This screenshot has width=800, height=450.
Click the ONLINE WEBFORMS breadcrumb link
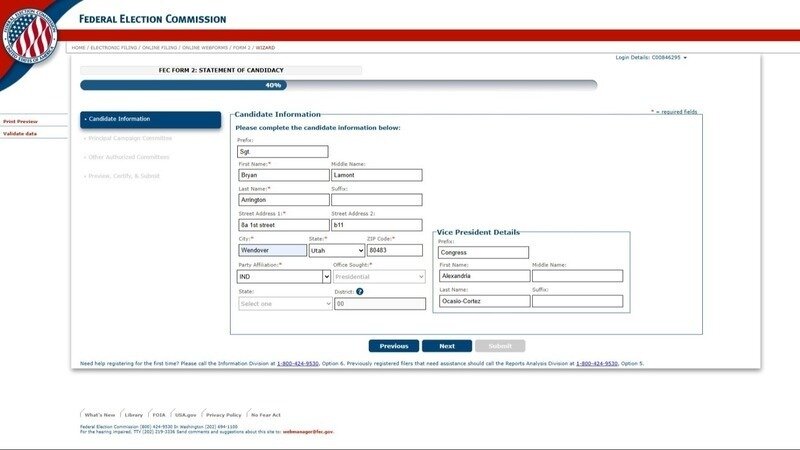tap(203, 47)
